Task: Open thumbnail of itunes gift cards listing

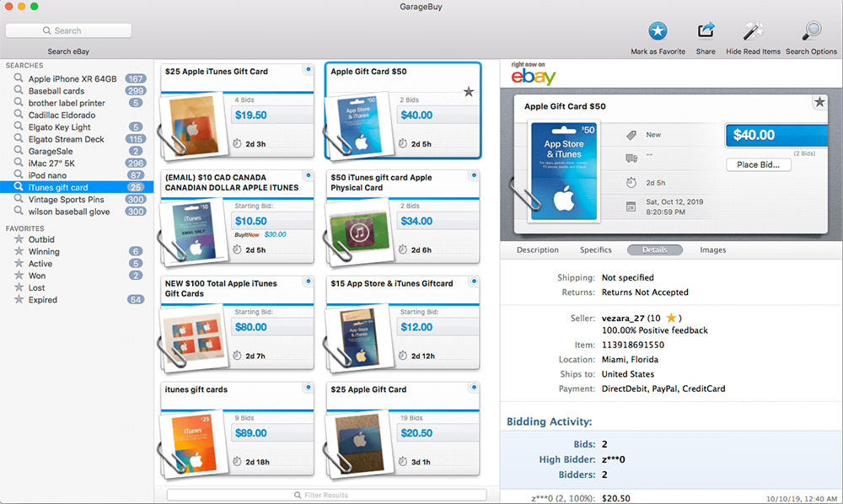Action: click(x=194, y=444)
